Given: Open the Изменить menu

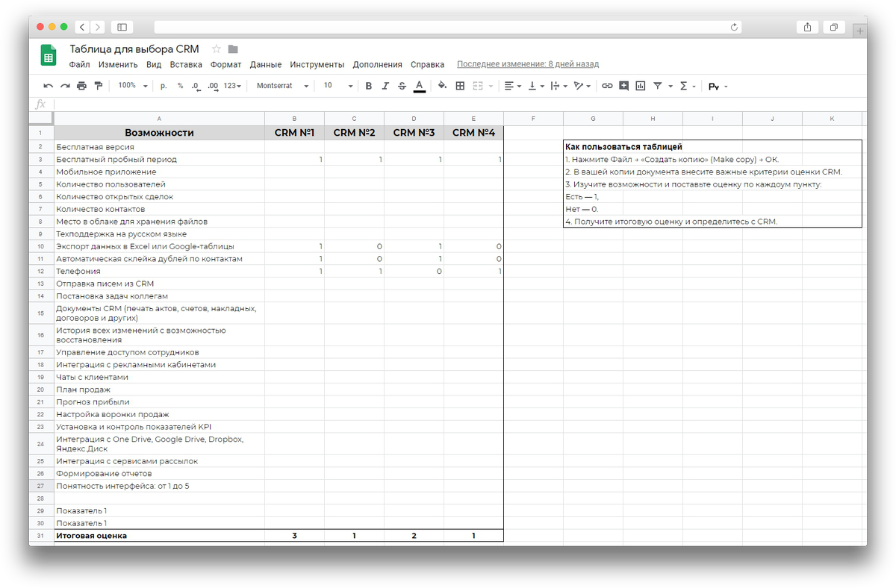Looking at the screenshot, I should (118, 65).
